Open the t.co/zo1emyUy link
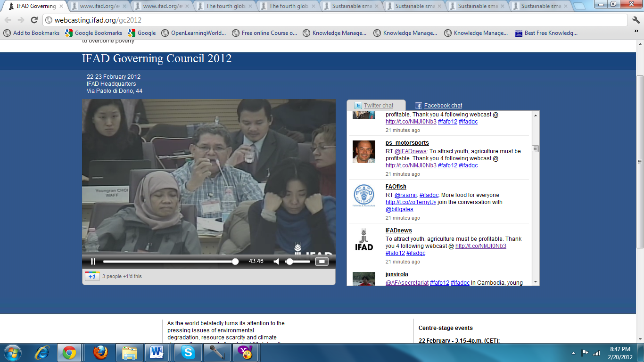 [x=411, y=202]
